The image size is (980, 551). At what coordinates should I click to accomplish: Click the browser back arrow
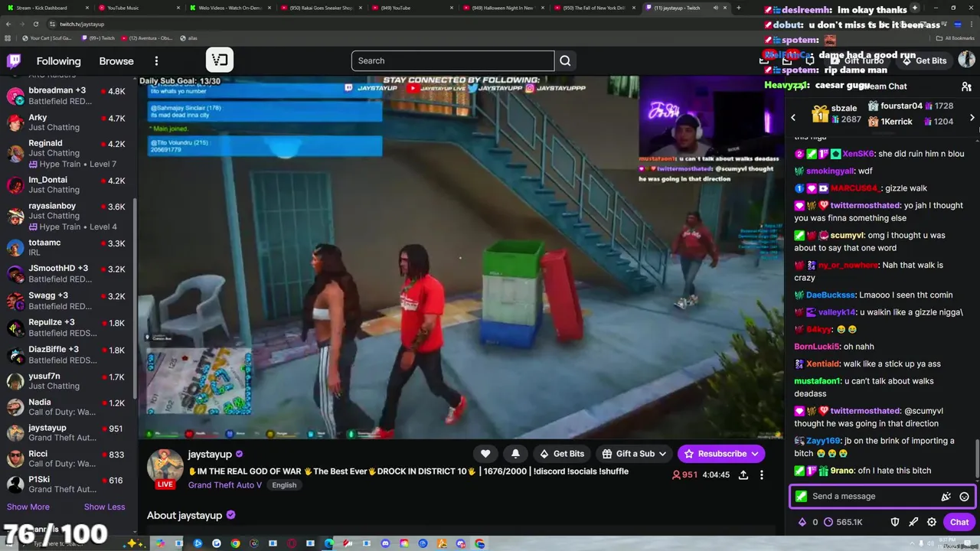click(x=8, y=24)
